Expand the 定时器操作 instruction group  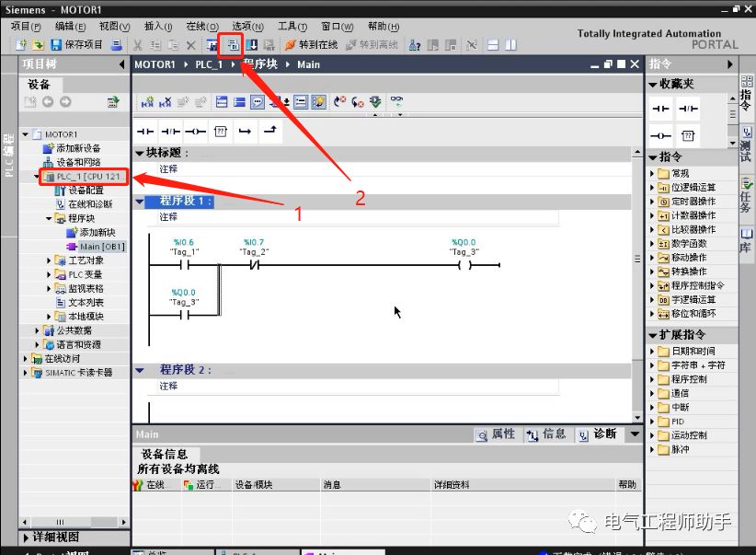coord(652,202)
